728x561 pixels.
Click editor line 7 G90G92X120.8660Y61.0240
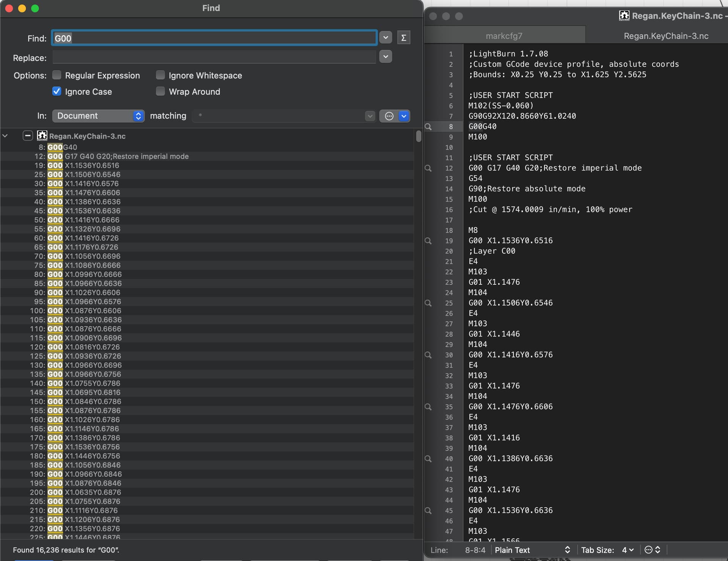522,116
